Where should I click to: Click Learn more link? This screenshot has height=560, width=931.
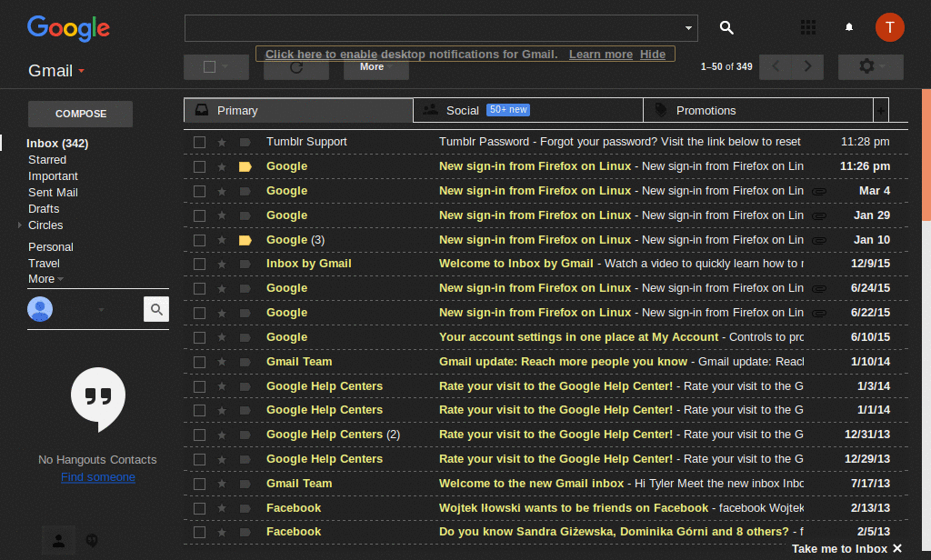click(x=601, y=54)
